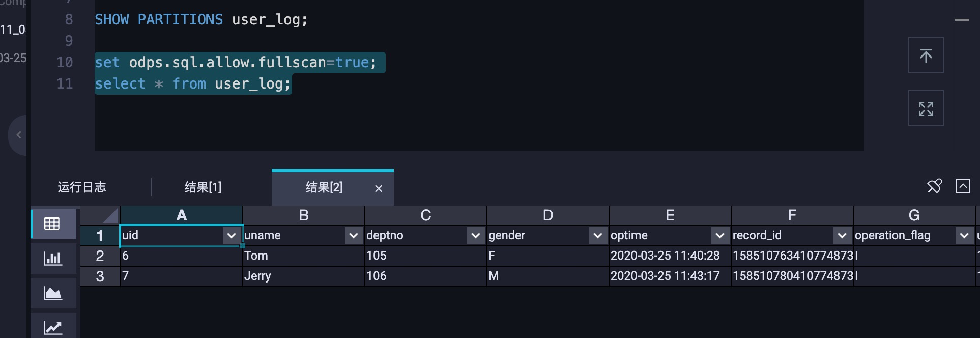Click the scroll-to-top arrow icon
Image resolution: width=980 pixels, height=338 pixels.
coord(926,55)
